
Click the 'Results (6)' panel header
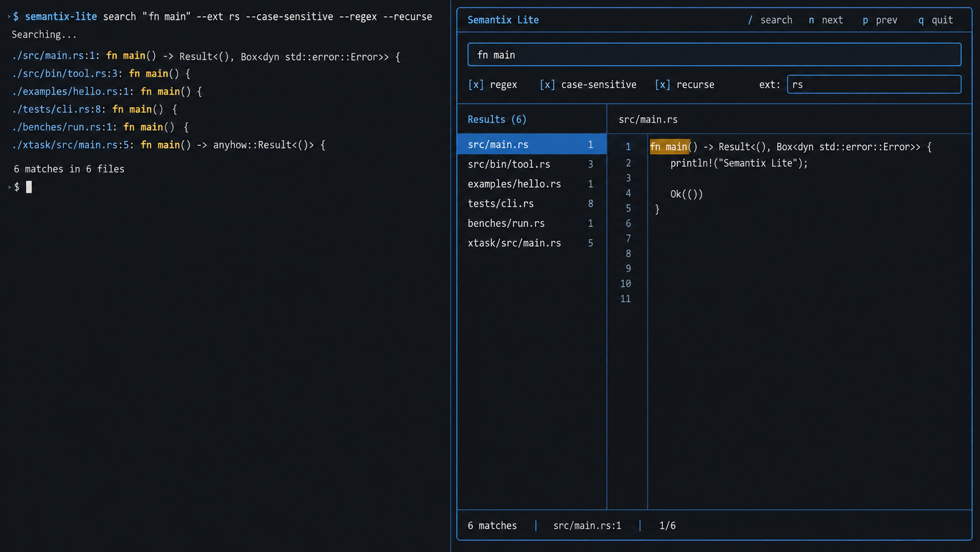497,119
